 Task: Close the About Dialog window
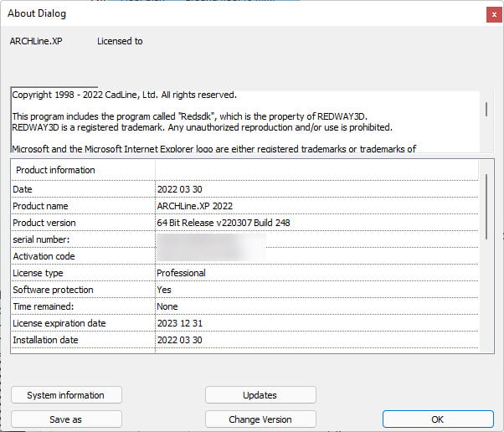point(494,14)
